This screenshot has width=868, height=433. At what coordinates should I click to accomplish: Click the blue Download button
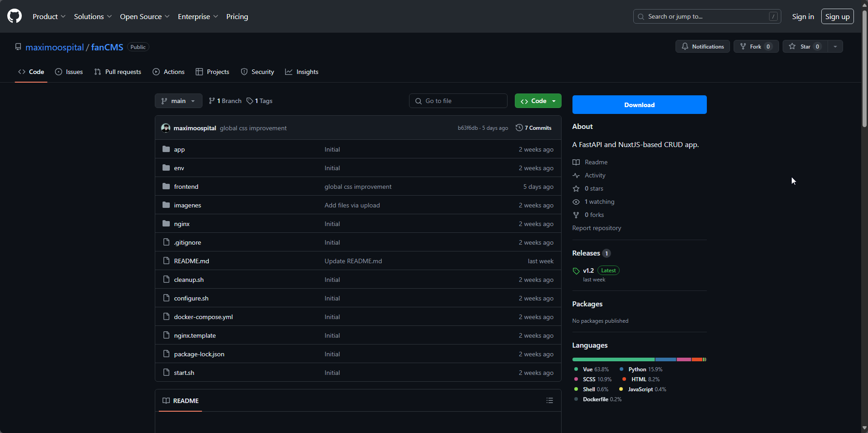pyautogui.click(x=639, y=105)
